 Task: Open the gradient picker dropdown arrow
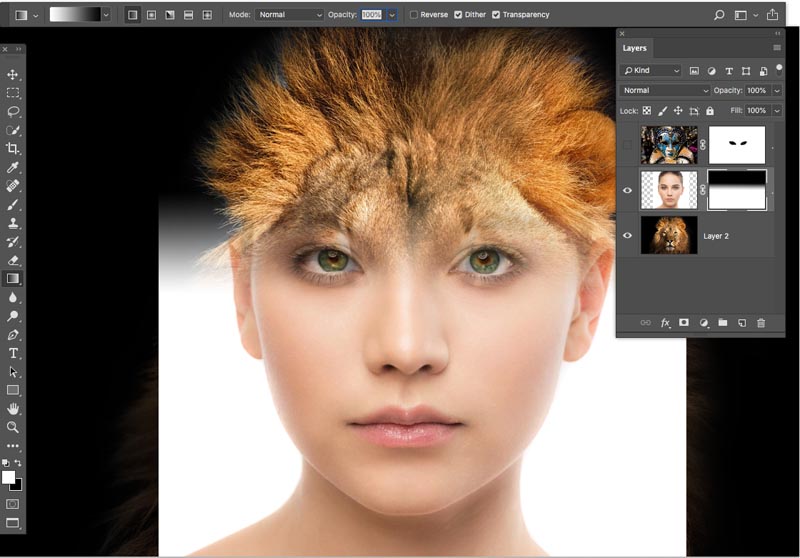[x=106, y=15]
